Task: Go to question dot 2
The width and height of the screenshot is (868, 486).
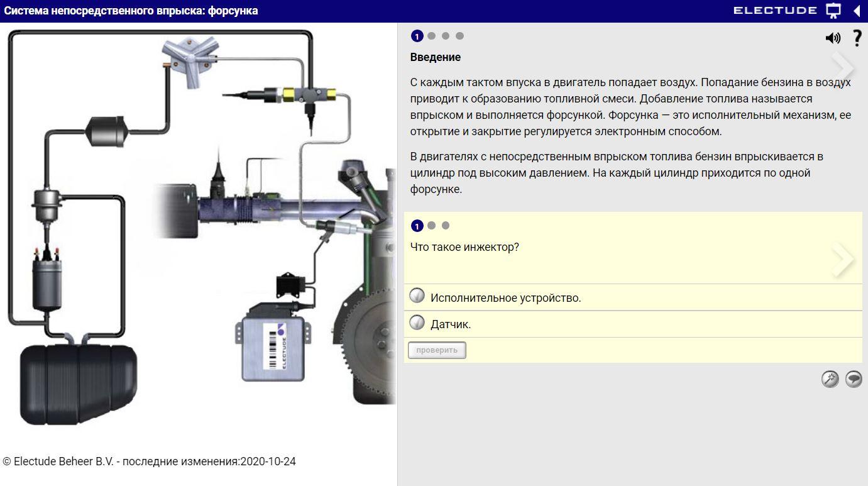Action: pos(431,225)
